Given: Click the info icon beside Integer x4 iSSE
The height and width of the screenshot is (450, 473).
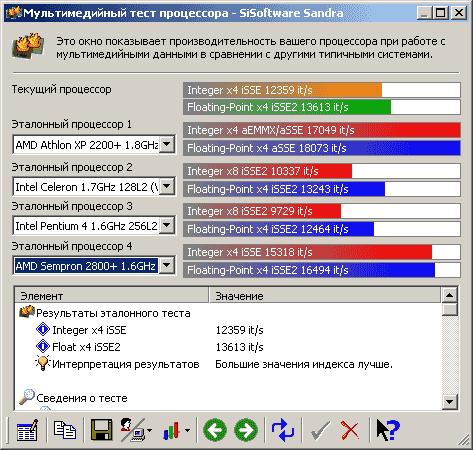Looking at the screenshot, I should 43,329.
